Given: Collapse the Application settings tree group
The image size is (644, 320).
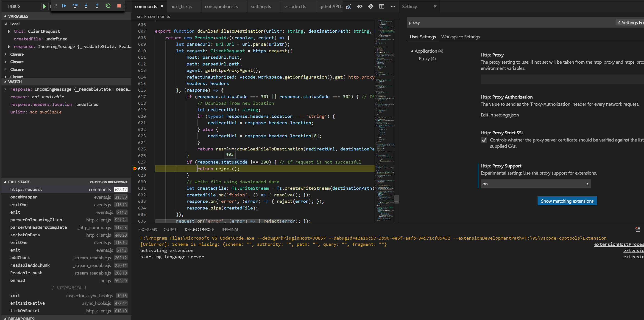Looking at the screenshot, I should [x=412, y=51].
